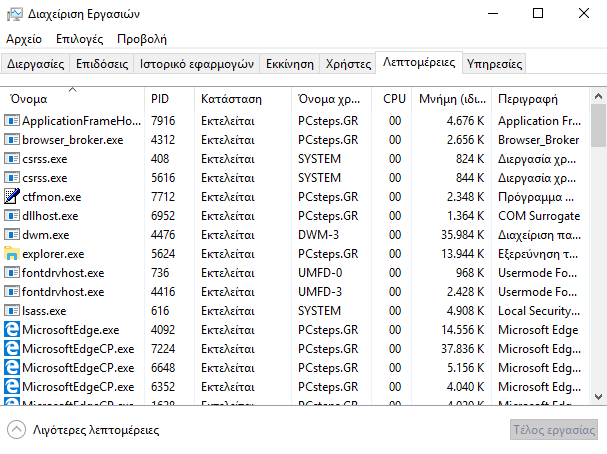The height and width of the screenshot is (454, 607).
Task: Sort by the PID column header
Action: coord(169,99)
